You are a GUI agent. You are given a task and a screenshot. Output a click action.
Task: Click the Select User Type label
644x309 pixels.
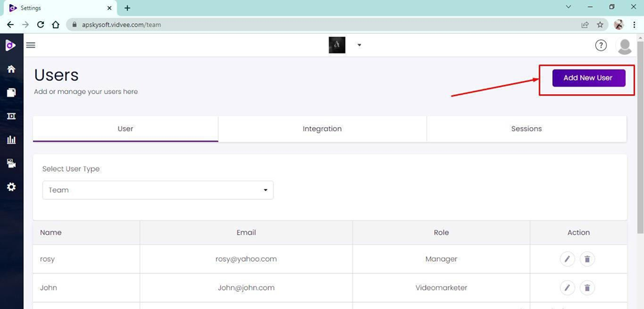71,169
